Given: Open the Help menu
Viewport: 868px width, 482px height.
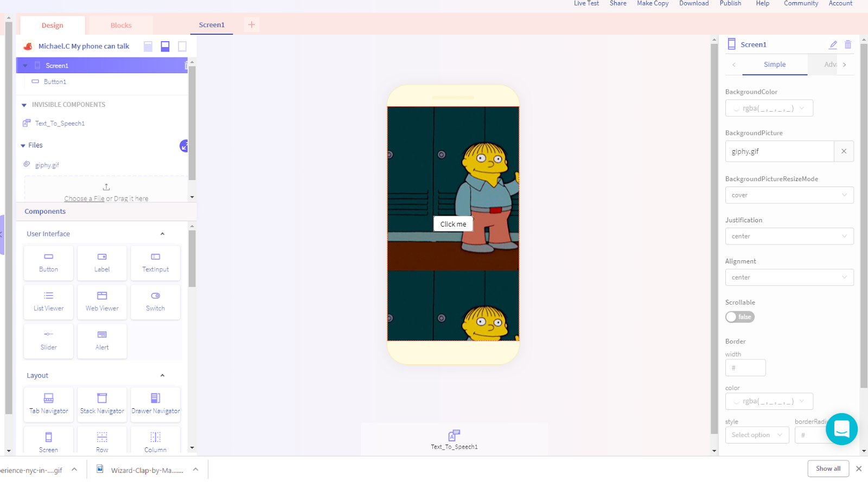Looking at the screenshot, I should click(763, 3).
